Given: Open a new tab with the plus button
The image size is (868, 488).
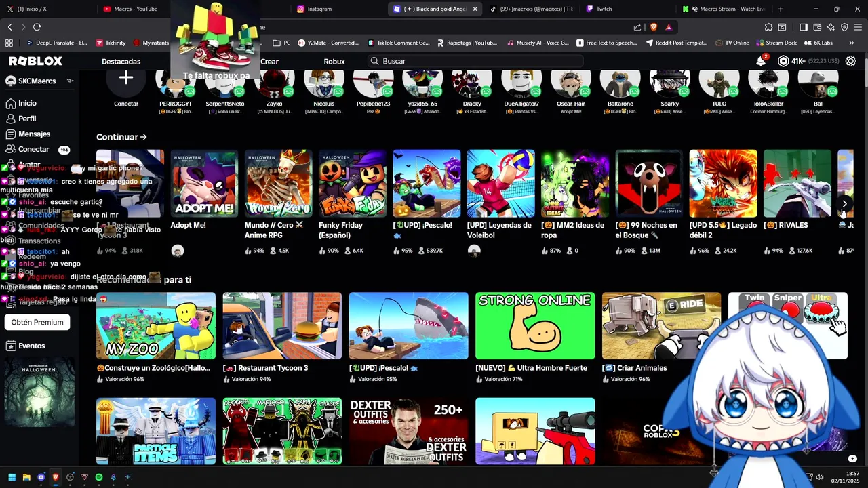Looking at the screenshot, I should (781, 9).
